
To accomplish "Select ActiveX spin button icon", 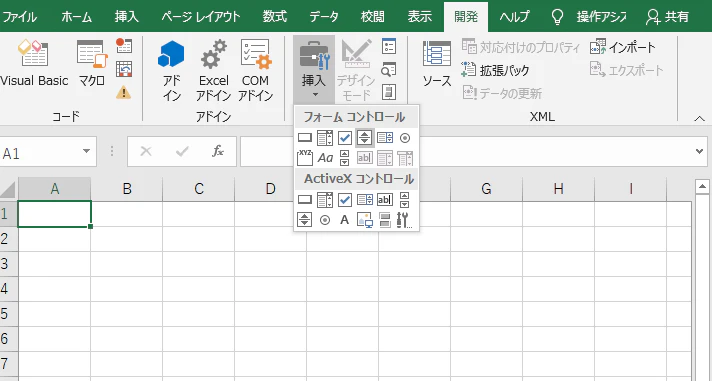I will pyautogui.click(x=305, y=220).
